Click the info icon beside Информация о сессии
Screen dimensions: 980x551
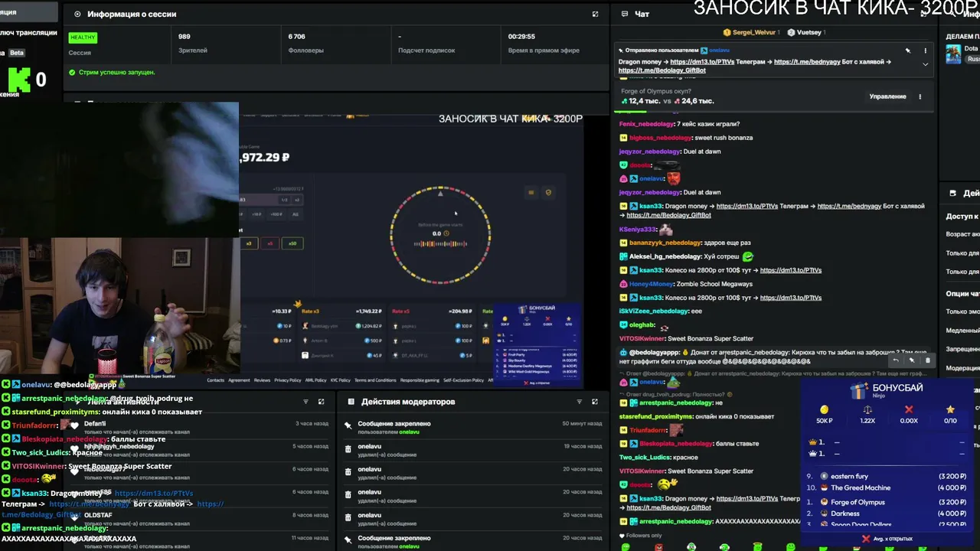coord(77,14)
